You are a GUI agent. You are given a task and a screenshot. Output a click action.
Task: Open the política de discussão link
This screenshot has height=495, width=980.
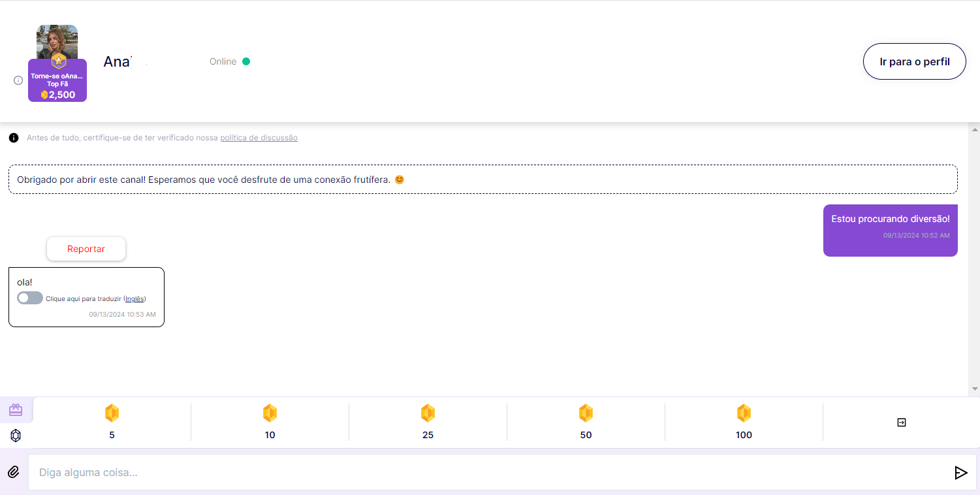click(259, 138)
